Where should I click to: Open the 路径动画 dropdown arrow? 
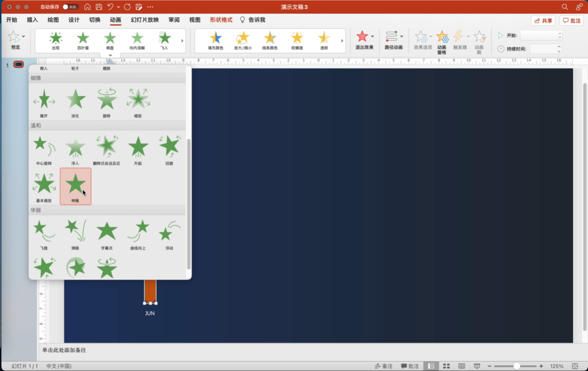click(402, 36)
